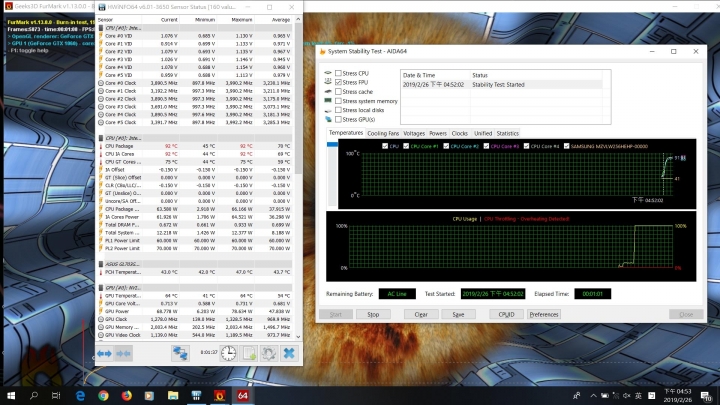The width and height of the screenshot is (720, 405).
Task: Open the Windows Start menu
Action: 11,395
